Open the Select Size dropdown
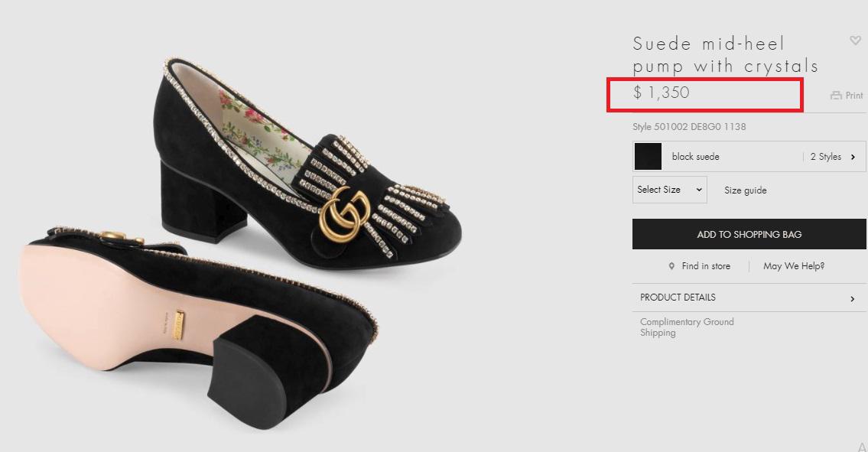The width and height of the screenshot is (868, 452). pos(669,190)
